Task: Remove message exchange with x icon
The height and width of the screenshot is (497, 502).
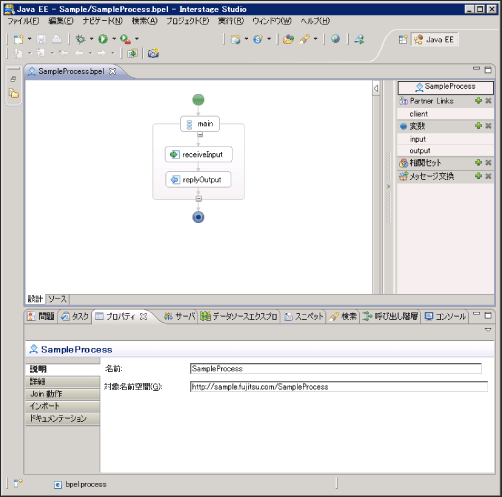Action: 488,176
